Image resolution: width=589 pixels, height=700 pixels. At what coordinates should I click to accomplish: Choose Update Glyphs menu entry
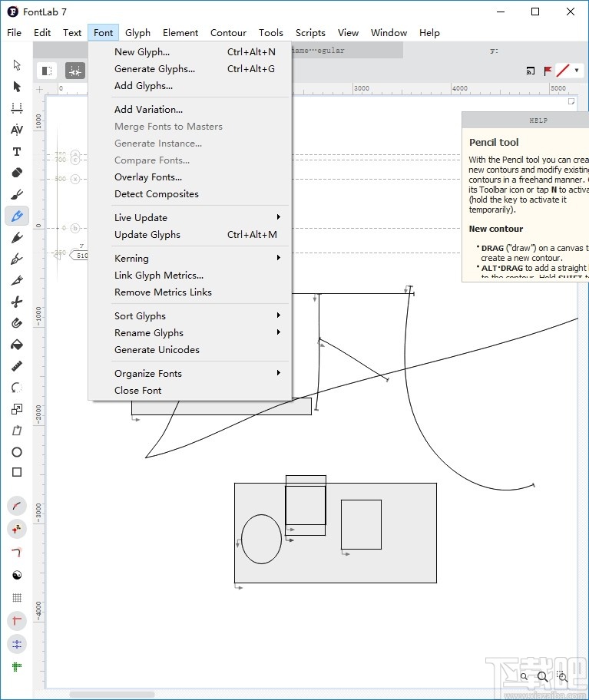[190, 234]
